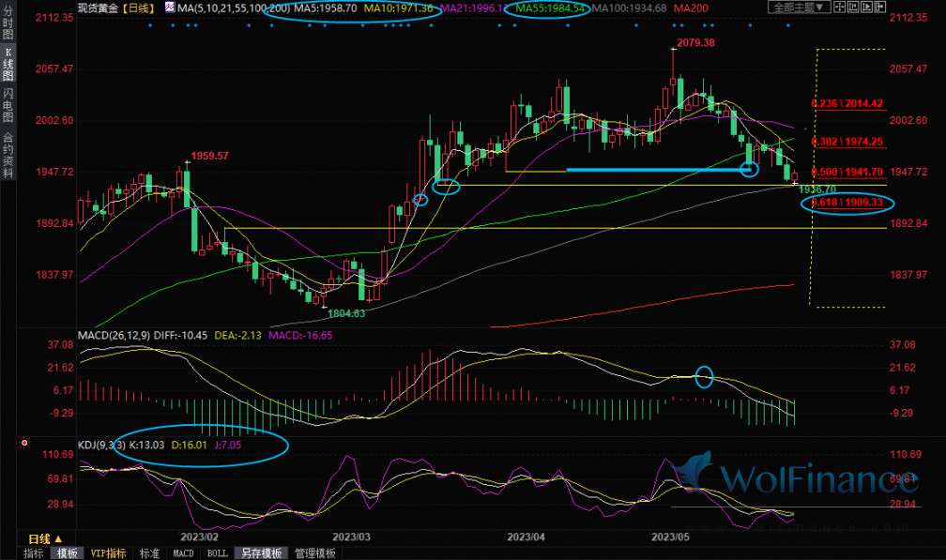Click the 2023/04 date axis label
The width and height of the screenshot is (946, 560).
[526, 537]
